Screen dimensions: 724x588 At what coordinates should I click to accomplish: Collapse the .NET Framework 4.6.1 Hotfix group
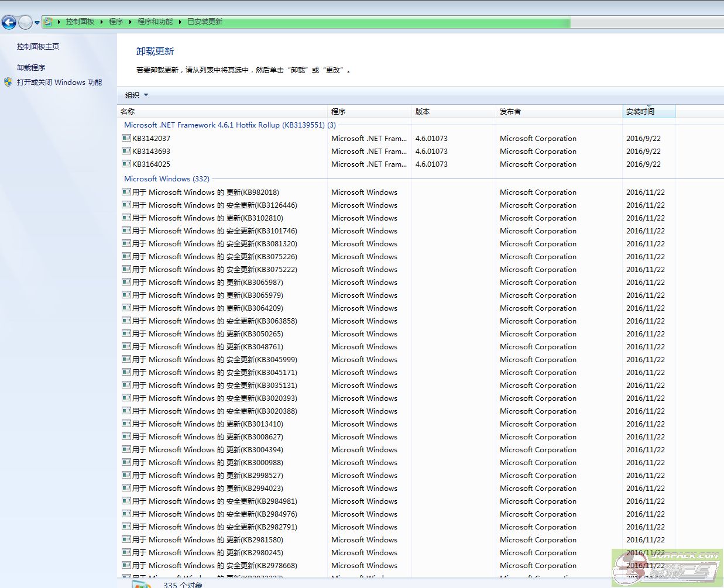point(229,125)
